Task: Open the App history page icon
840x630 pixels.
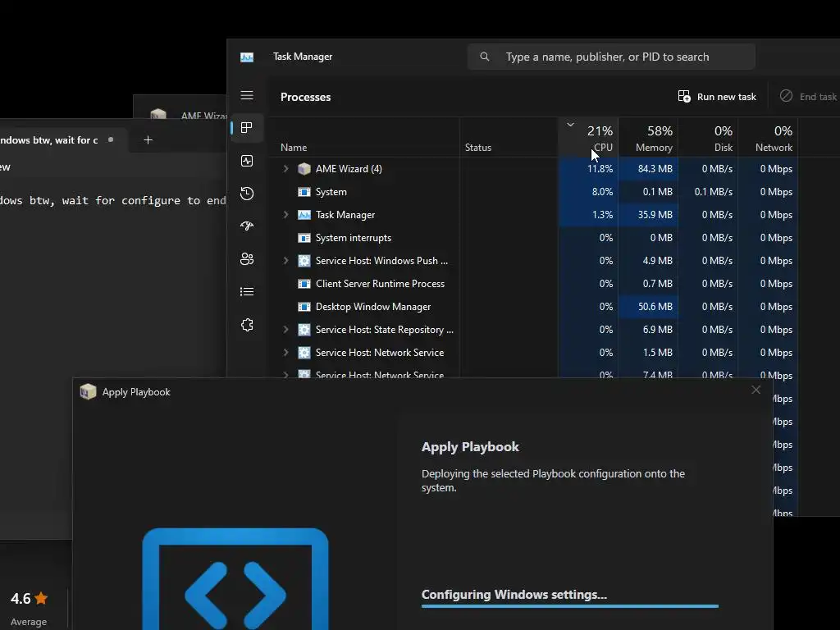Action: [247, 194]
